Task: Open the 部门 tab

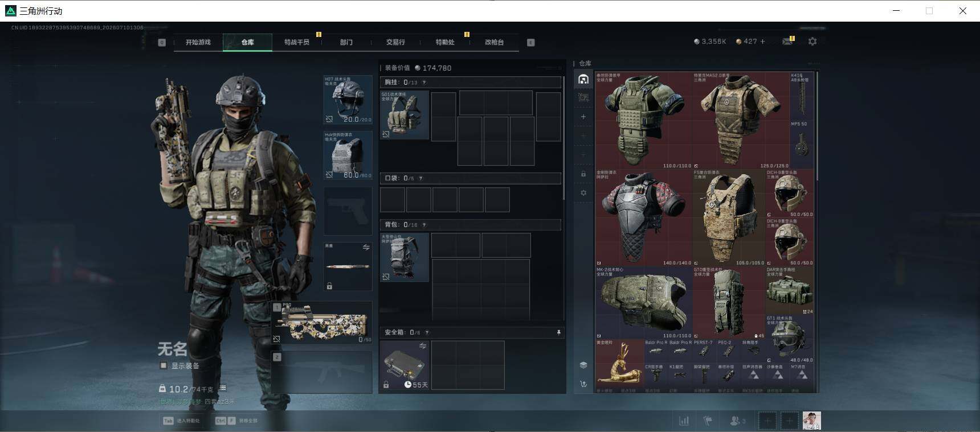Action: tap(346, 42)
